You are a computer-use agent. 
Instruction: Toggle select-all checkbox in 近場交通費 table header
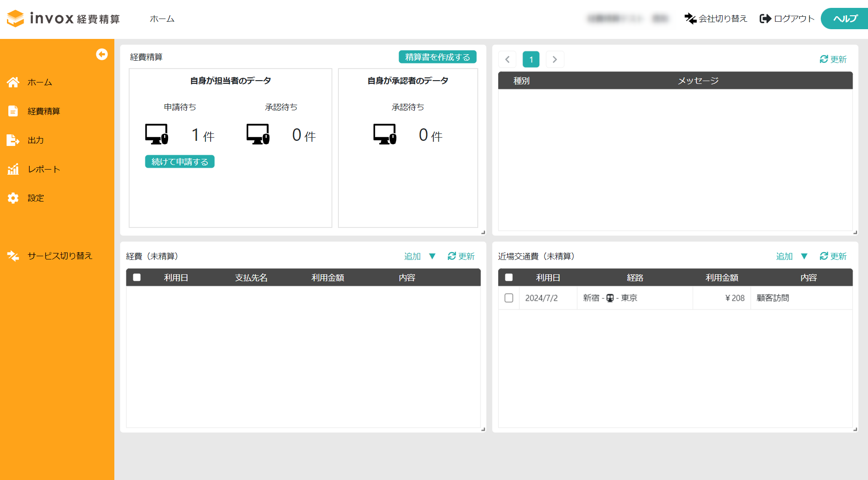509,278
